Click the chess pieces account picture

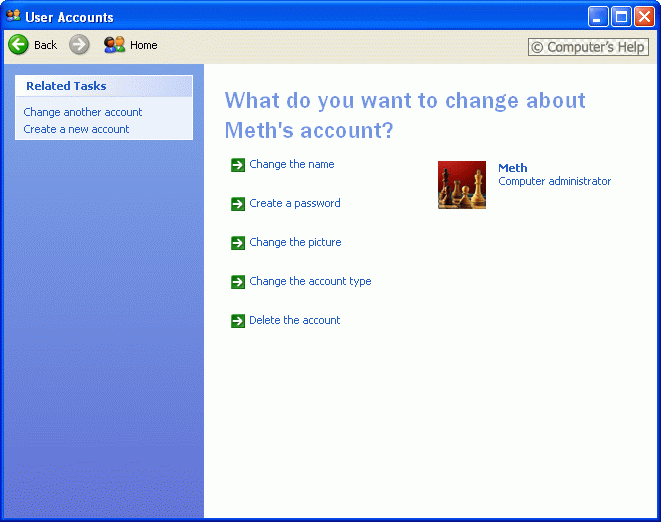pos(462,185)
